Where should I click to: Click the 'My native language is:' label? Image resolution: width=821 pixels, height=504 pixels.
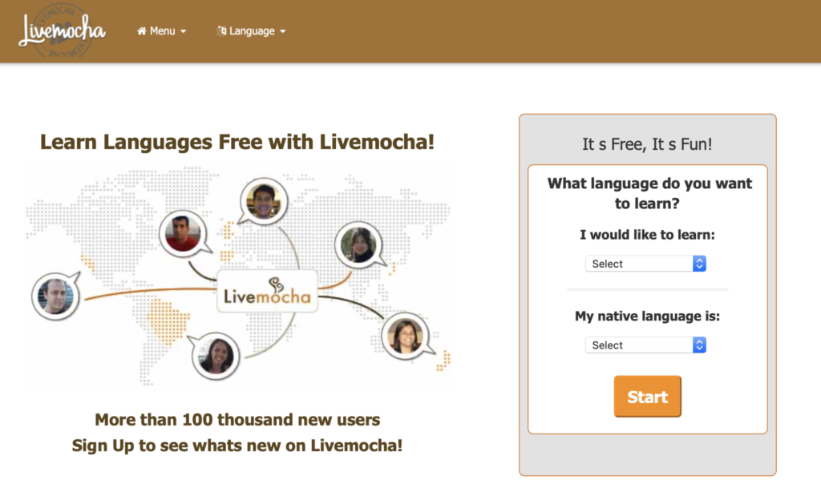[x=647, y=317]
